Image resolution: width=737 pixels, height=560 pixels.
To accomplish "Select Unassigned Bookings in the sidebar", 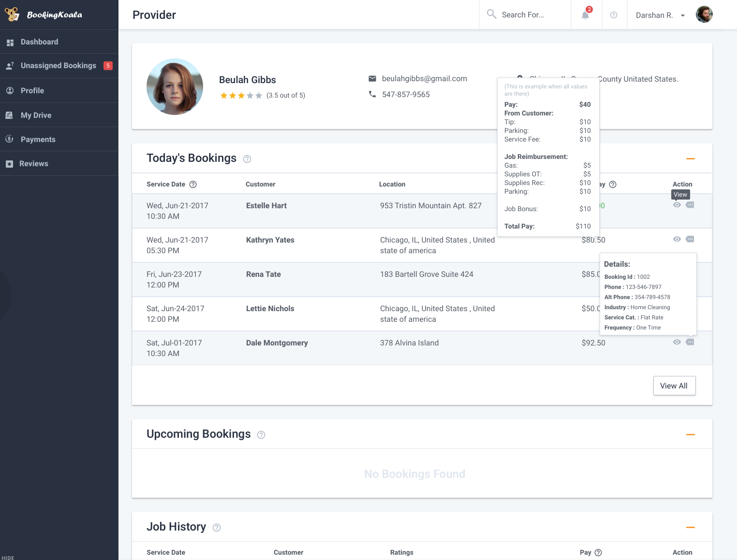I will (58, 65).
